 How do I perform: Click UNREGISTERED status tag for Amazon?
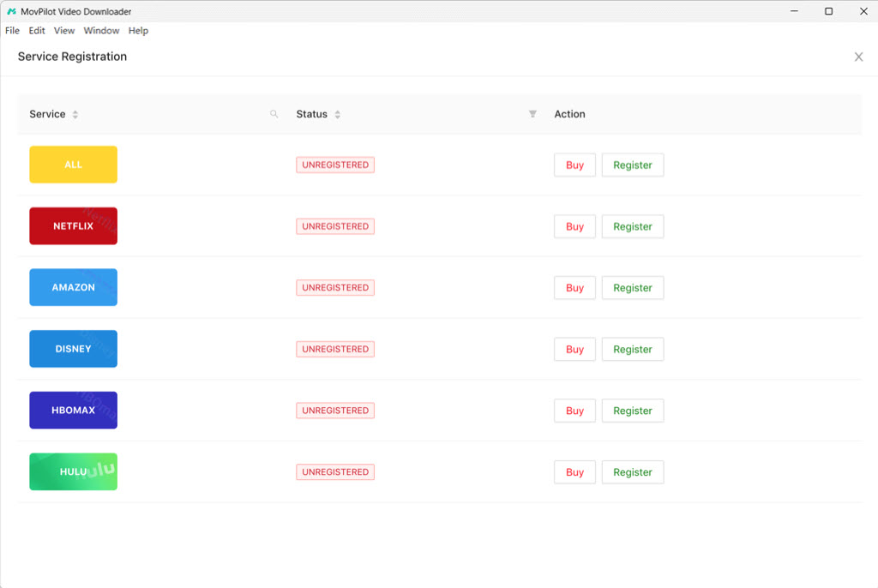click(335, 288)
